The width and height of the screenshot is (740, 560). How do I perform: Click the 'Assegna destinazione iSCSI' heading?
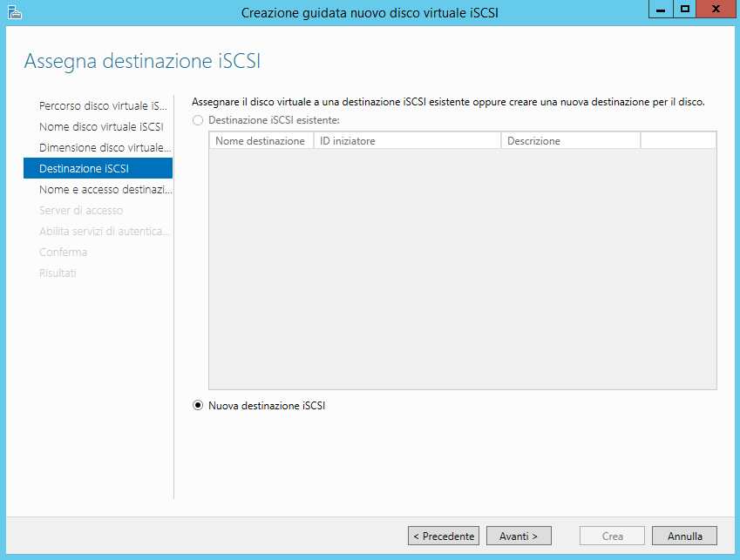point(143,61)
